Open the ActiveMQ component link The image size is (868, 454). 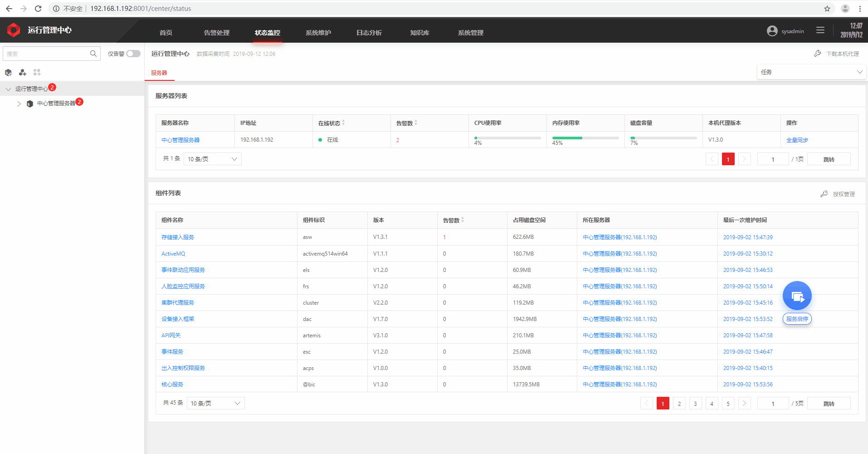[173, 254]
